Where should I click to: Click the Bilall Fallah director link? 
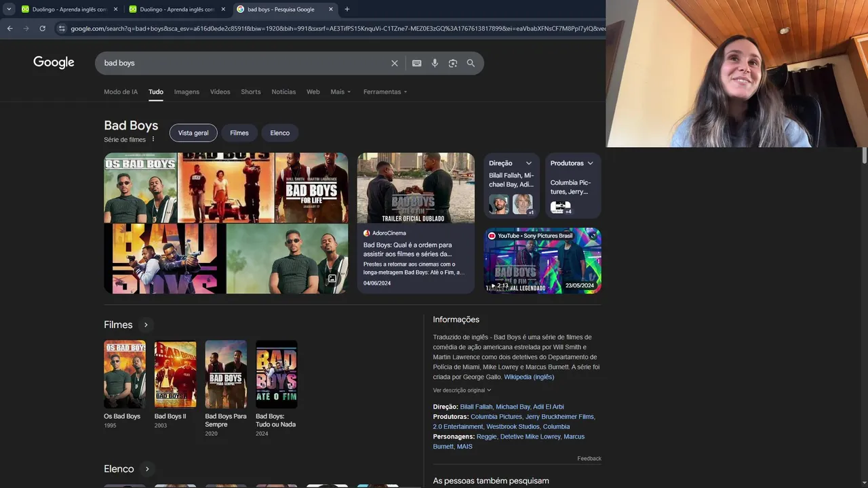476,407
